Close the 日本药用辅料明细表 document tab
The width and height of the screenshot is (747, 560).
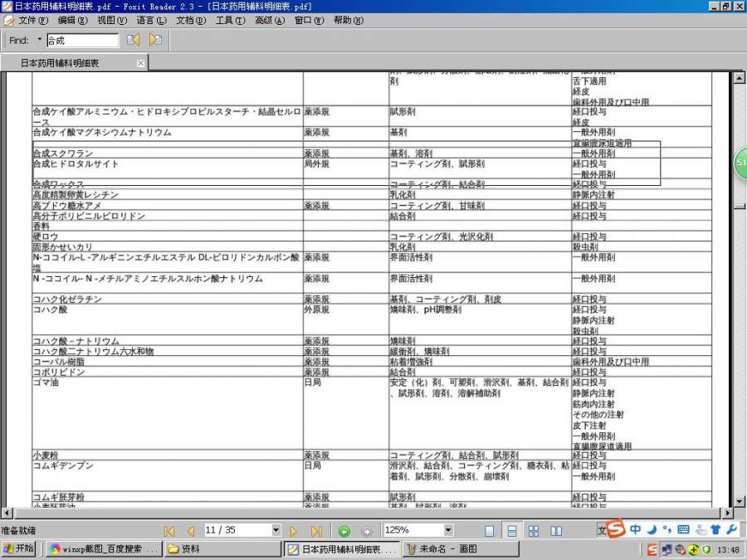(140, 63)
